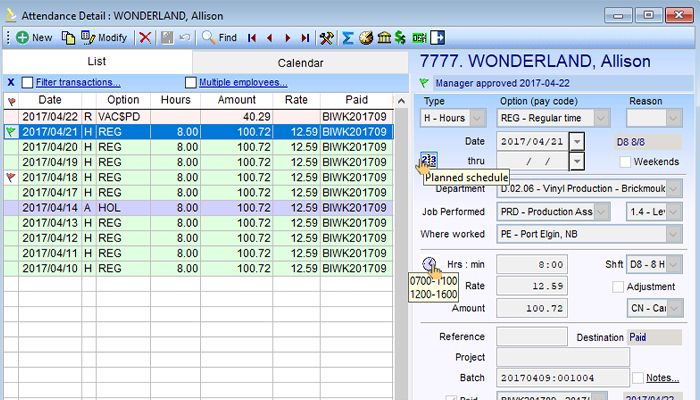Tick the Multiple employees checkbox

190,82
